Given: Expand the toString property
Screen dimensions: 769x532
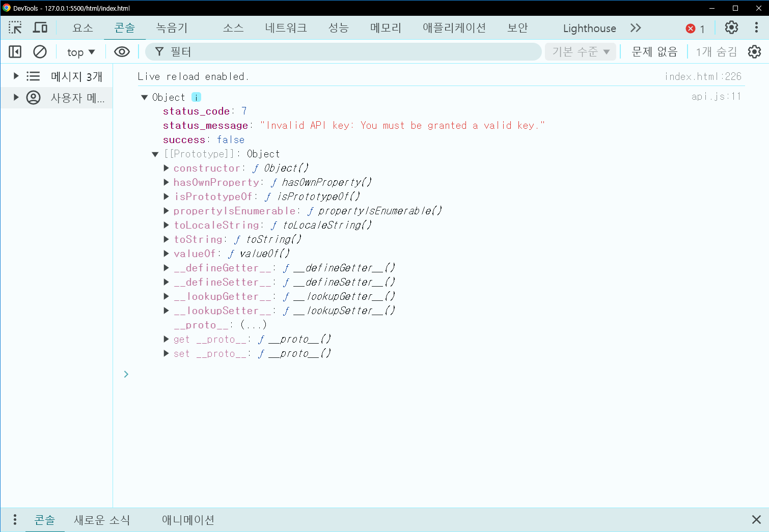Looking at the screenshot, I should pos(166,239).
